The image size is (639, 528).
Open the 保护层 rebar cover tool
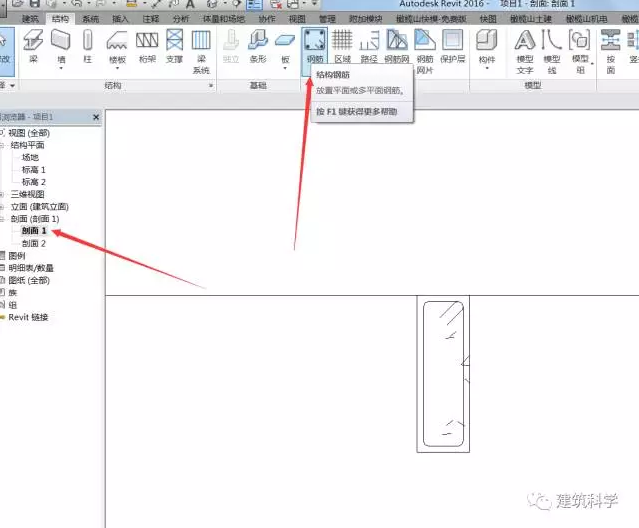tap(453, 46)
